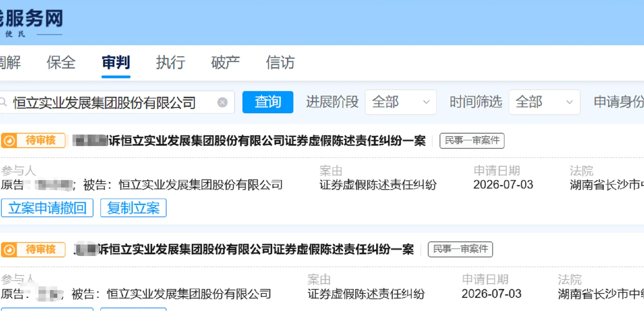Viewport: 644px width, 315px height.
Task: Select the 调解 tab
Action: click(10, 62)
